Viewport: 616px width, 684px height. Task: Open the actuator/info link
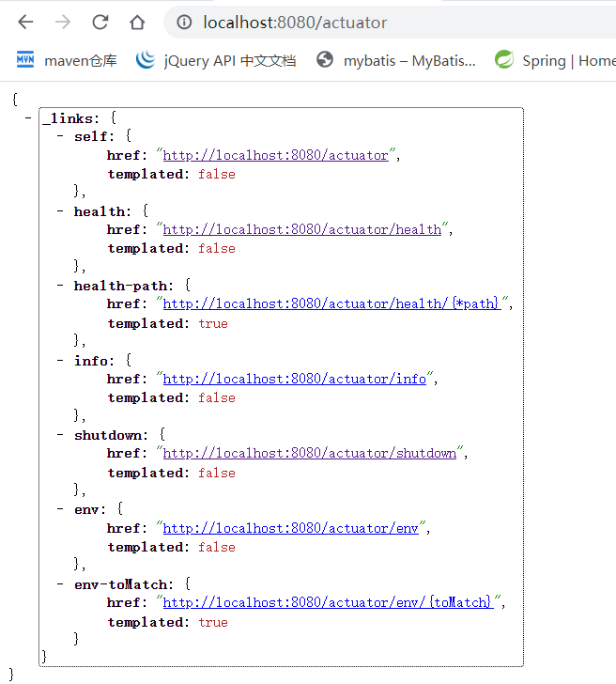coord(294,380)
